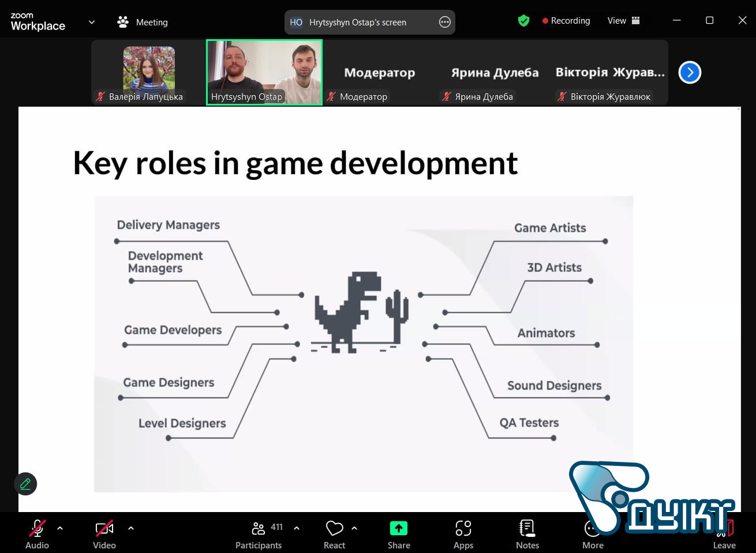This screenshot has width=756, height=553.
Task: Click the green Share screen button
Action: pos(399,535)
